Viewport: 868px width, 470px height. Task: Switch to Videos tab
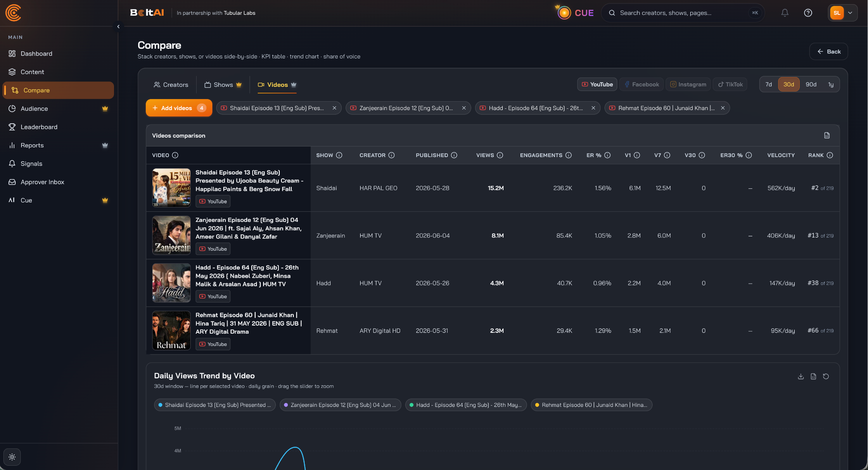[277, 85]
